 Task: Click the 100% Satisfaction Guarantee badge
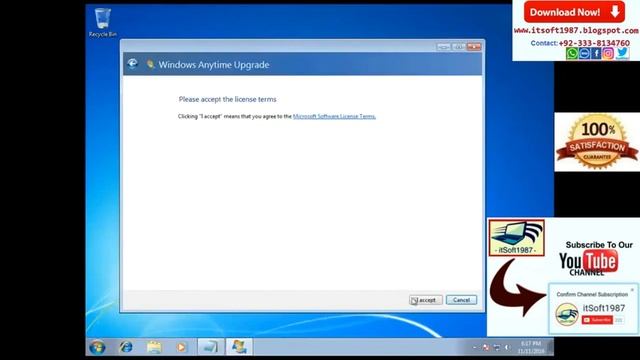[597, 142]
